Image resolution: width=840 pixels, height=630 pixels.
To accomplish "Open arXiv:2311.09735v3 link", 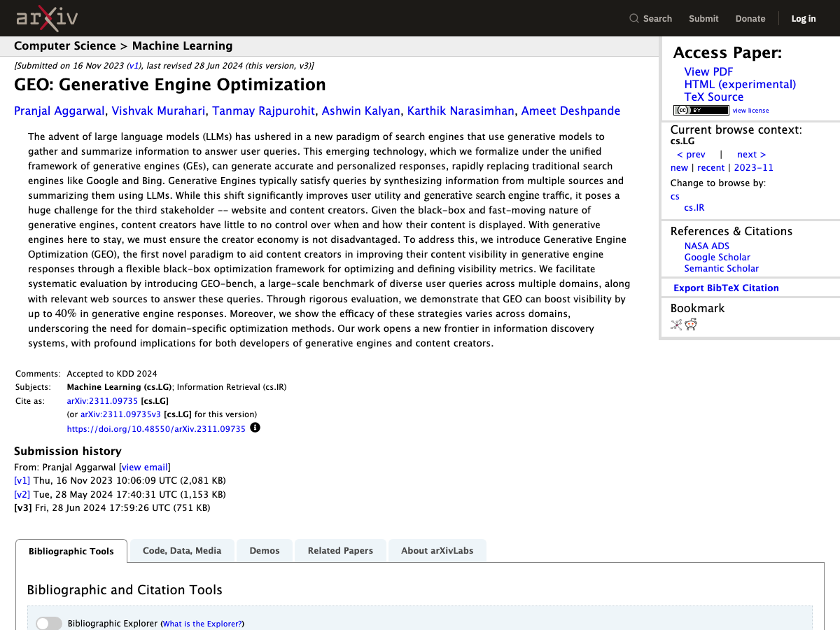I will (x=120, y=414).
